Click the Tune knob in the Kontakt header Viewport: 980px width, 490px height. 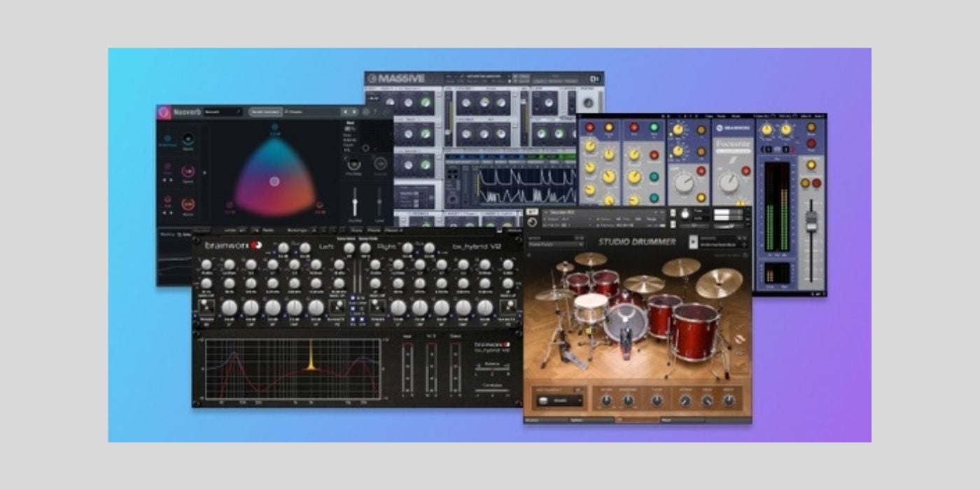685,214
